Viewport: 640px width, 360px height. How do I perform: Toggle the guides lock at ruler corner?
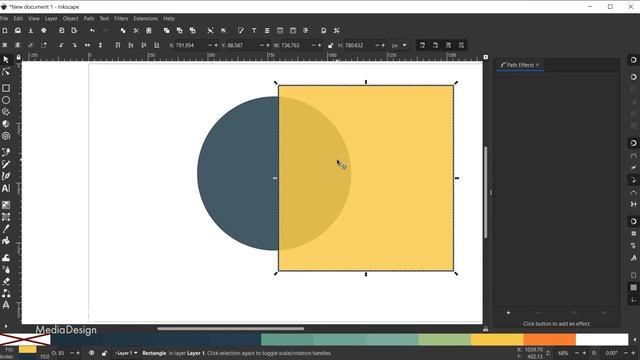[x=18, y=58]
